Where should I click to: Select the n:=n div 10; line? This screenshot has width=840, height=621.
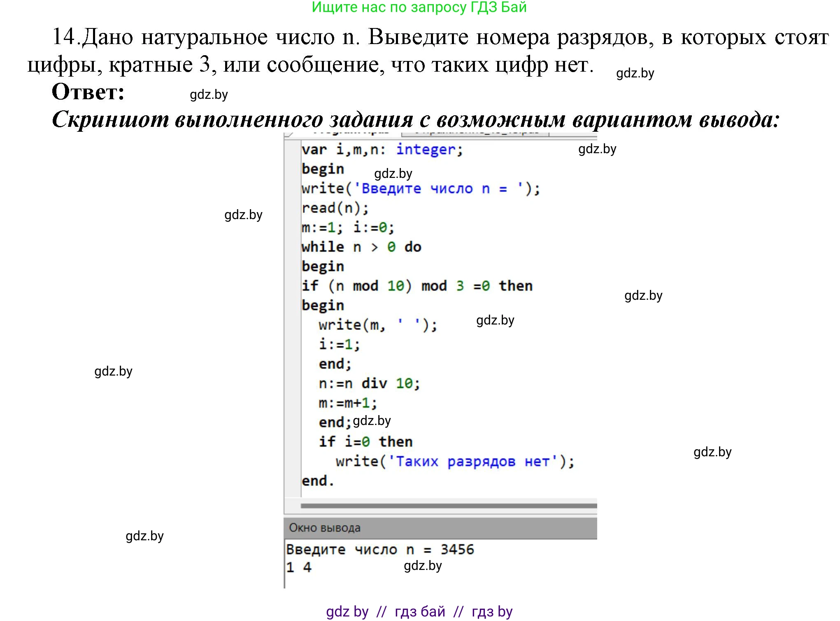click(369, 383)
